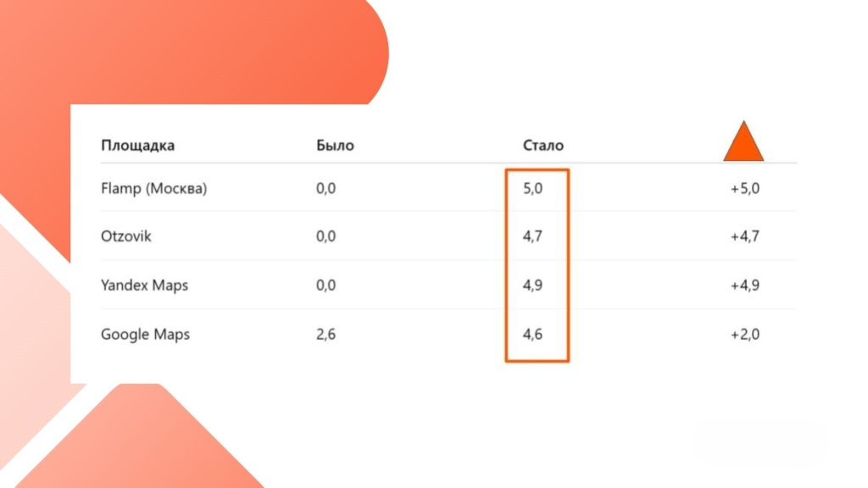Click the +4,9 change value
868x488 pixels.
(745, 285)
